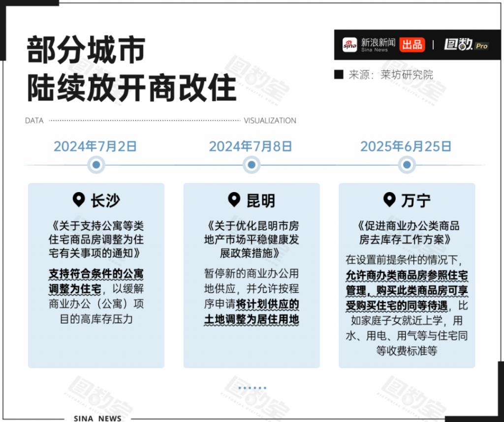The width and height of the screenshot is (504, 422).
Task: Click the VISUALIZATION label
Action: point(270,121)
